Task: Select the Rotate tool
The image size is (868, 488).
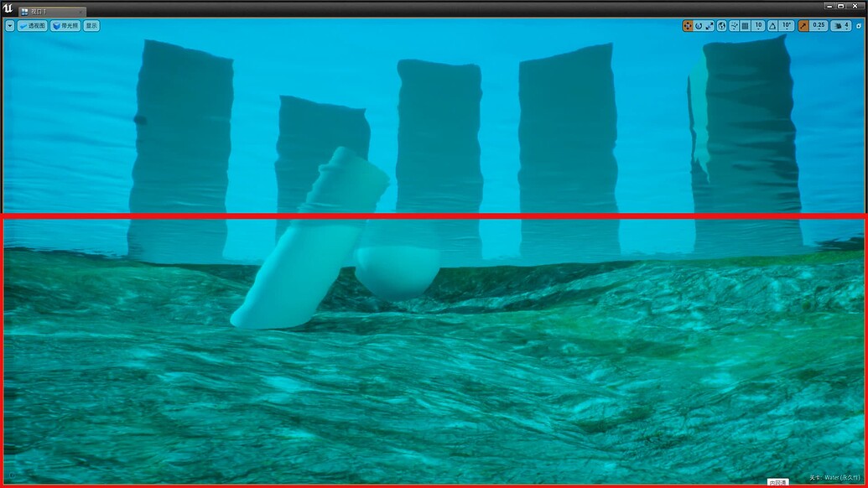Action: (699, 25)
